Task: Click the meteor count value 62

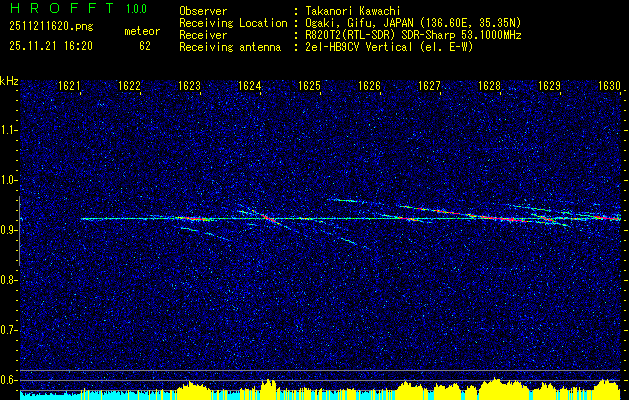Action: 145,46
